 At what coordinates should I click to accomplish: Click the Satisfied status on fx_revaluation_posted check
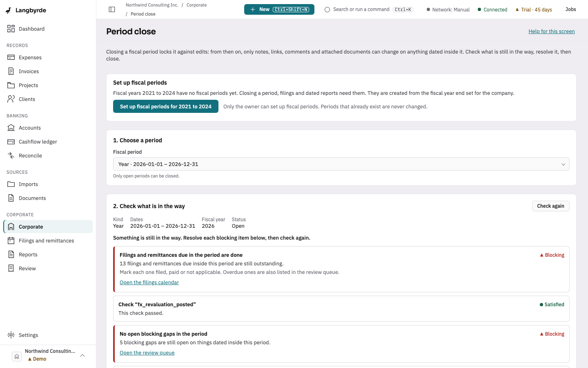(552, 305)
